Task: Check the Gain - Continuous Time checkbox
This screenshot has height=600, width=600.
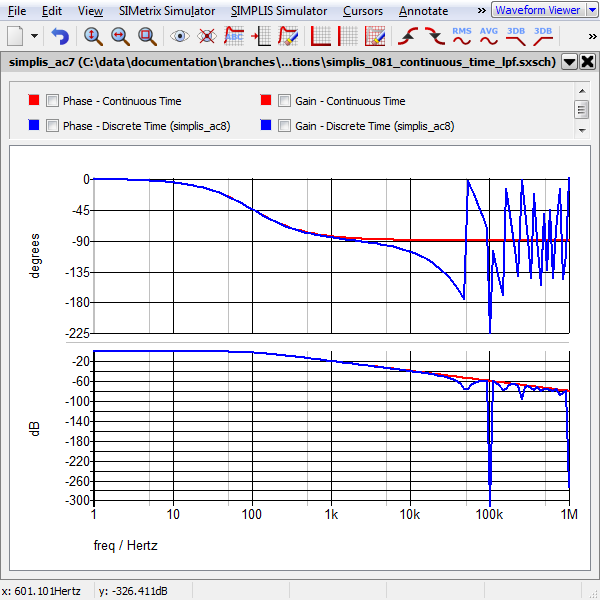Action: coord(285,101)
